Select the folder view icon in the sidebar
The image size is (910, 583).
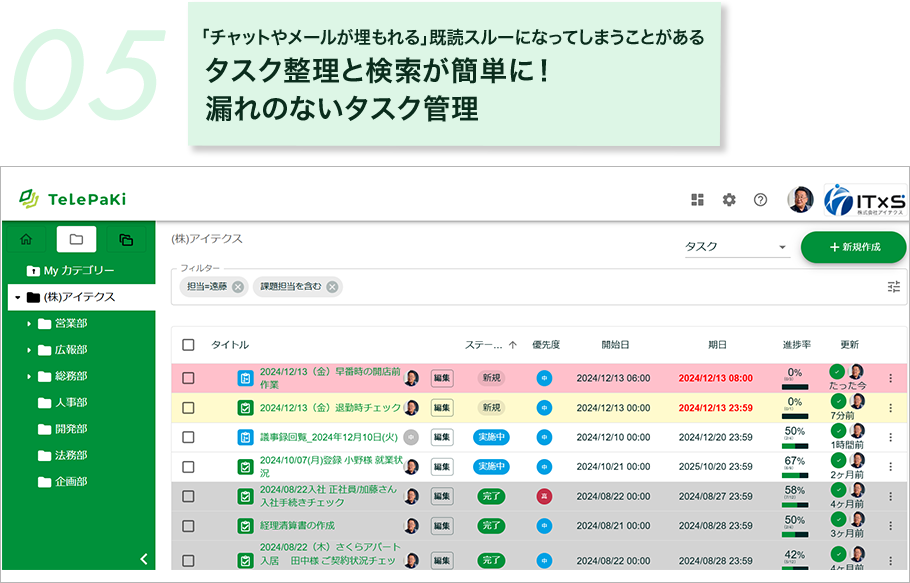pos(77,239)
